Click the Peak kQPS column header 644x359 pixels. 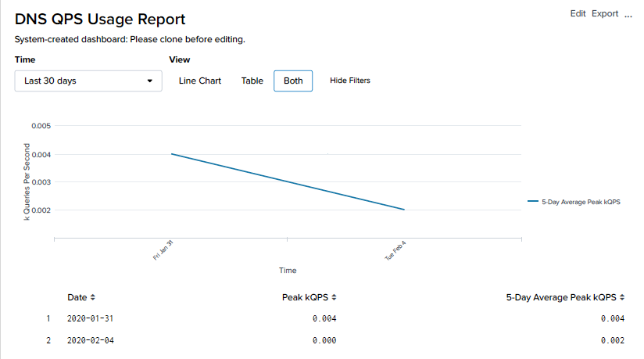click(x=306, y=297)
